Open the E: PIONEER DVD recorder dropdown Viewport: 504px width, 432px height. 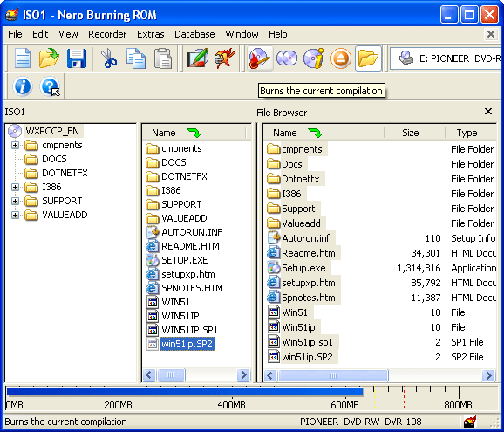(x=446, y=58)
